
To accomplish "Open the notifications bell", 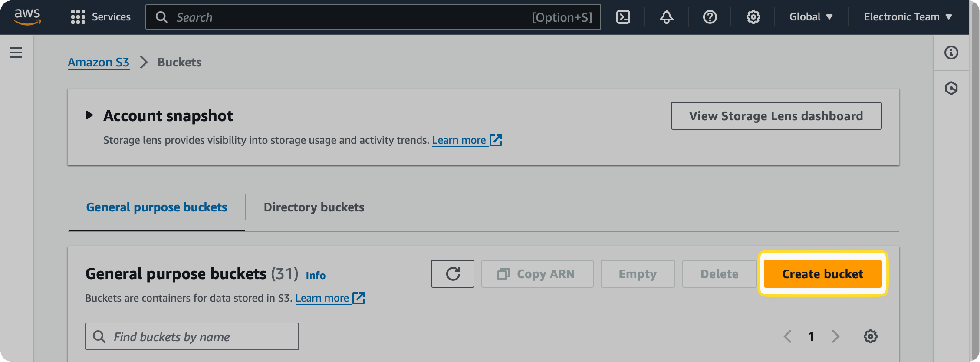I will pyautogui.click(x=666, y=17).
